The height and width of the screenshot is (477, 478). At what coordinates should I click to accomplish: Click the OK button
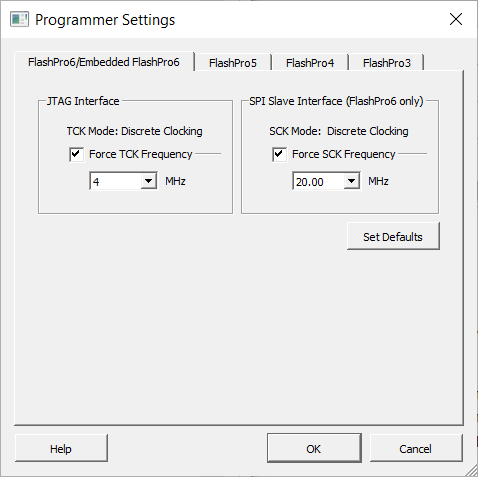click(x=314, y=449)
